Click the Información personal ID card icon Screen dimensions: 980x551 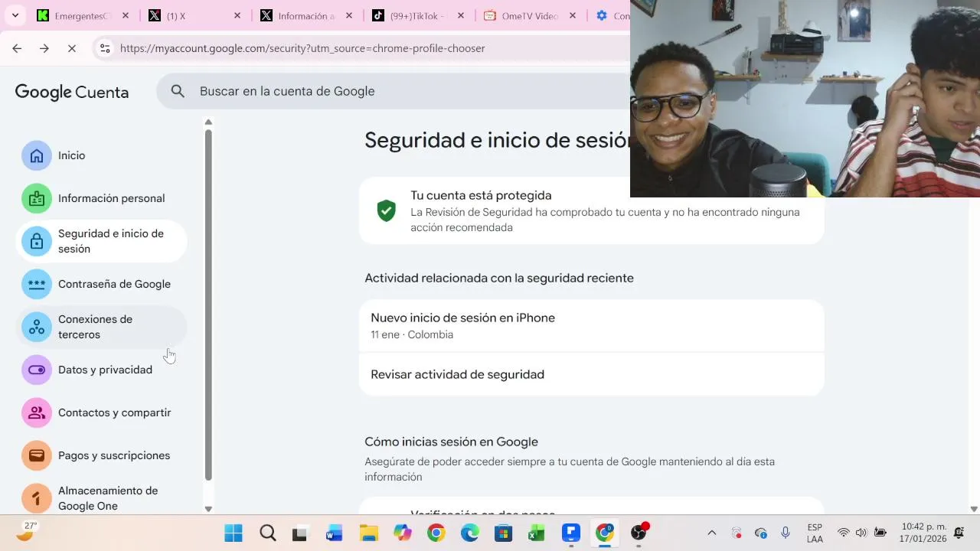[37, 198]
